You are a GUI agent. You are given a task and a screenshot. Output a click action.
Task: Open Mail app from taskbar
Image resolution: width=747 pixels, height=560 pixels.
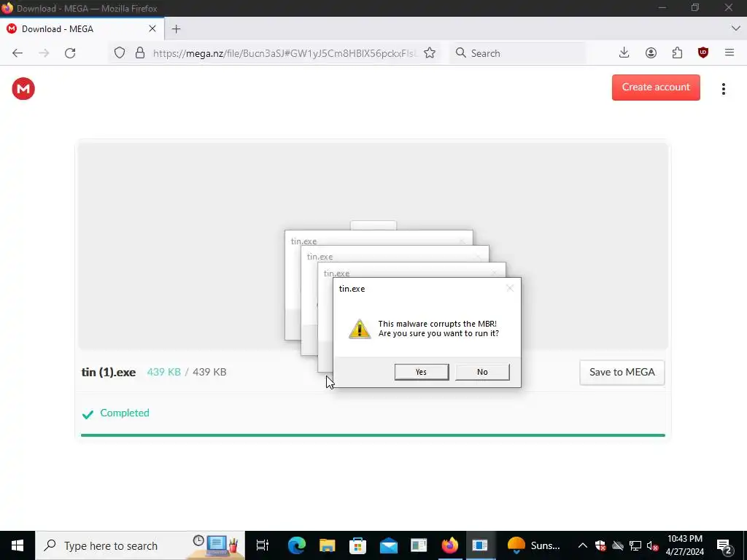[389, 545]
